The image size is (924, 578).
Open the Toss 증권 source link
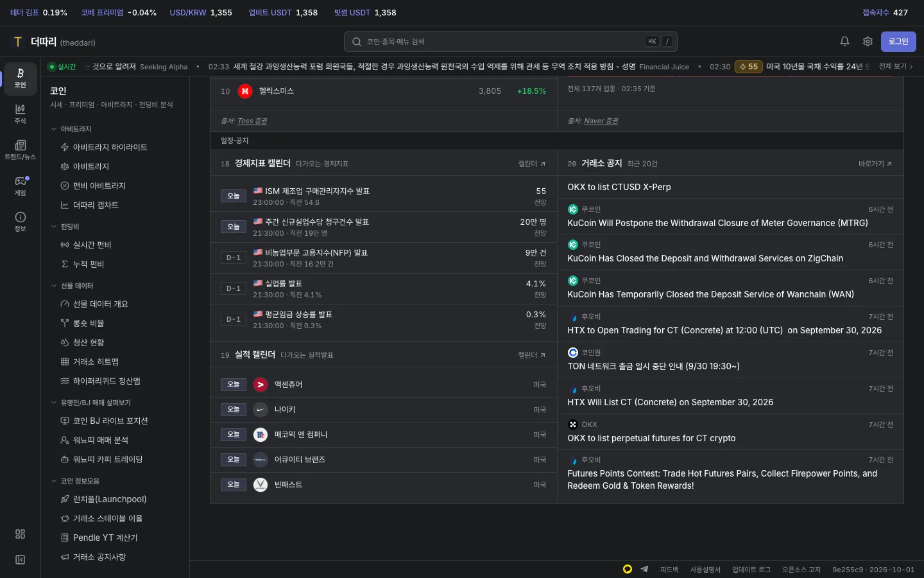tap(252, 121)
